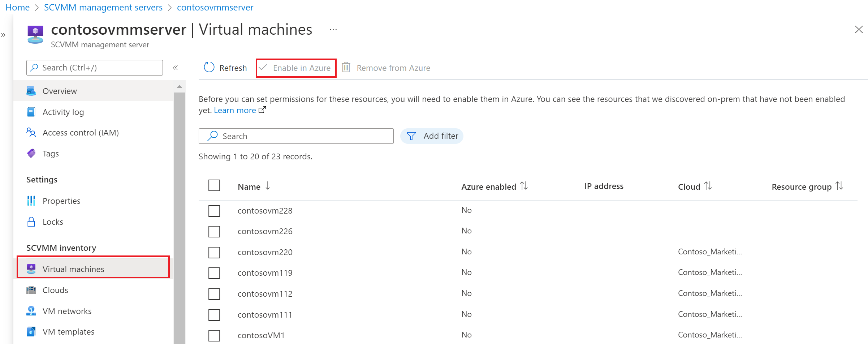Open the Learn more link

235,110
